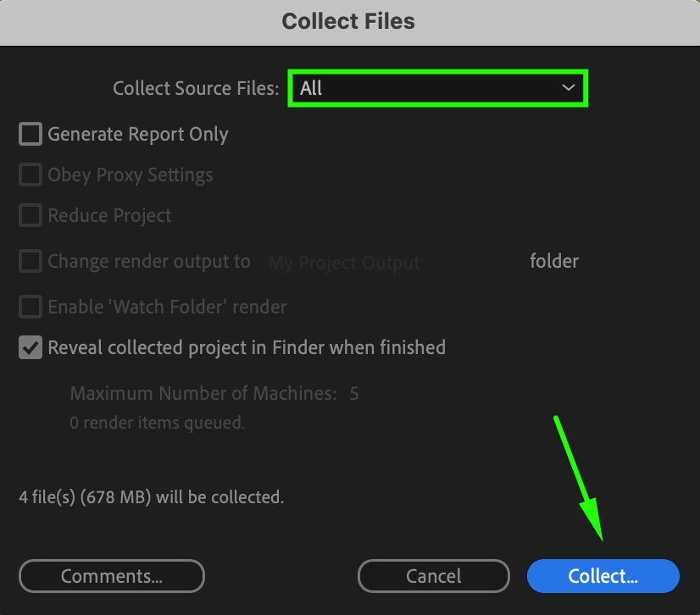Viewport: 700px width, 615px height.
Task: Open the Comments… dialog button
Action: [112, 576]
